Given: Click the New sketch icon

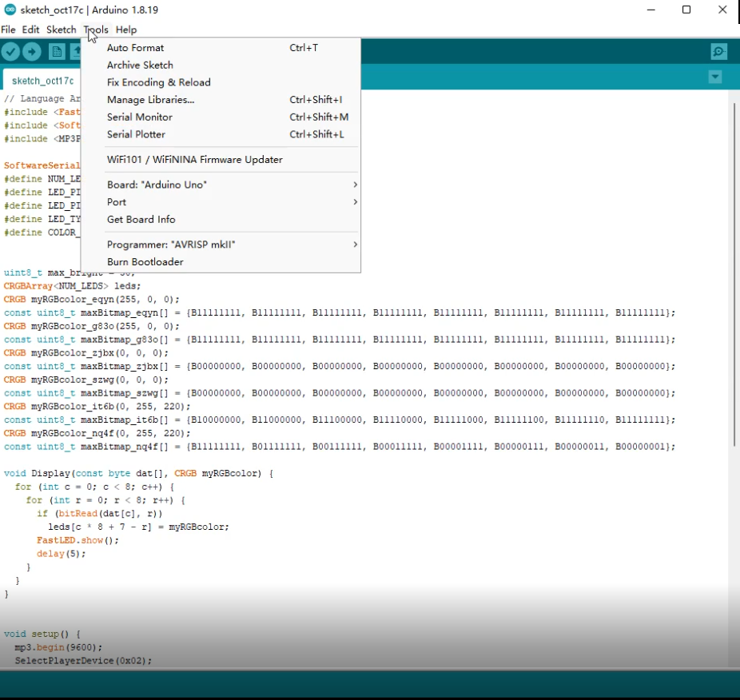Looking at the screenshot, I should click(57, 52).
